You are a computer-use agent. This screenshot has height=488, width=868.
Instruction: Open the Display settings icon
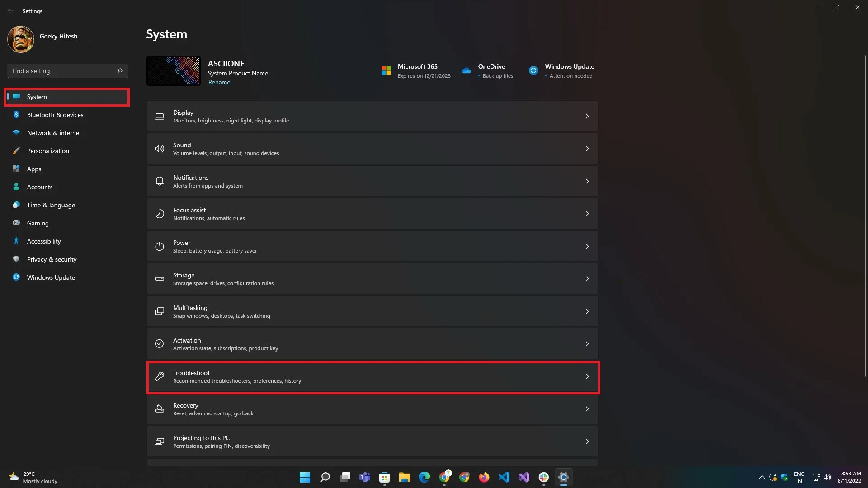click(159, 116)
